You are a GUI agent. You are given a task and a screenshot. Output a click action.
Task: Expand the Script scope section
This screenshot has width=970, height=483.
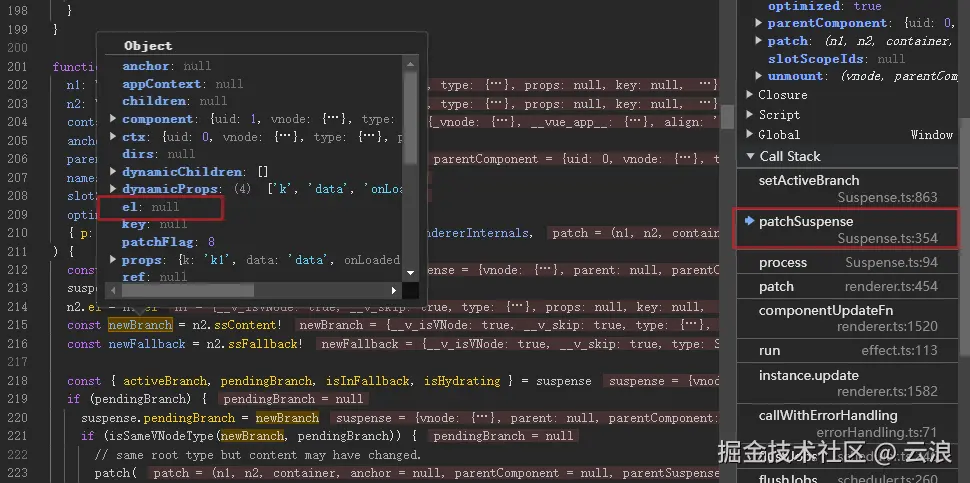[750, 114]
